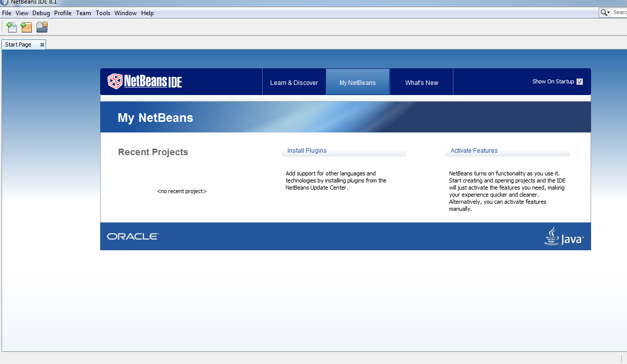Click the Open Project folder icon
The height and width of the screenshot is (364, 627).
click(x=42, y=27)
